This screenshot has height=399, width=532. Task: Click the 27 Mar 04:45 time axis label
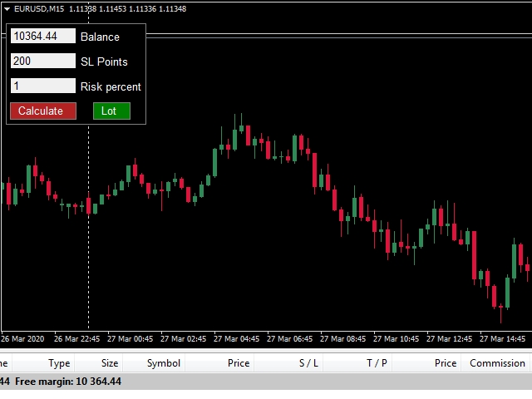coord(236,339)
